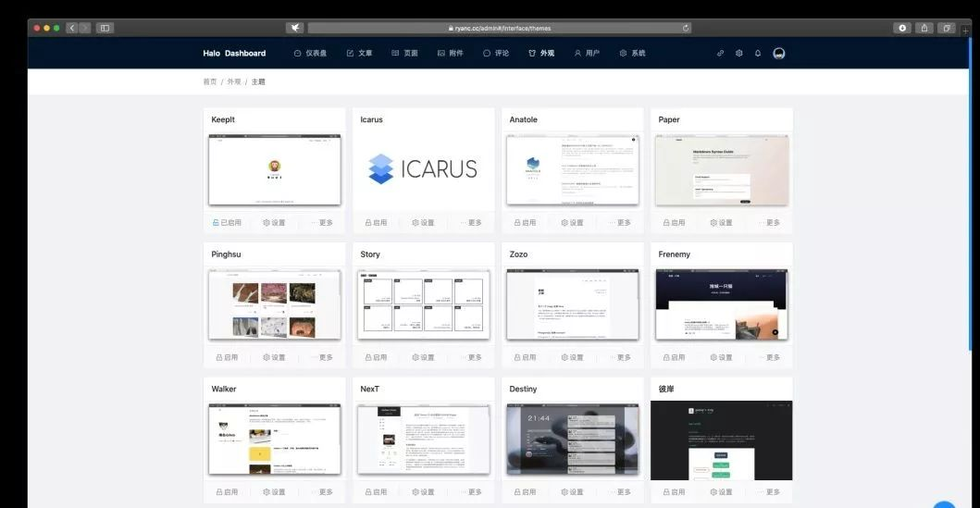The width and height of the screenshot is (980, 508).
Task: Open 设置 for the Anatole theme
Action: (x=572, y=222)
